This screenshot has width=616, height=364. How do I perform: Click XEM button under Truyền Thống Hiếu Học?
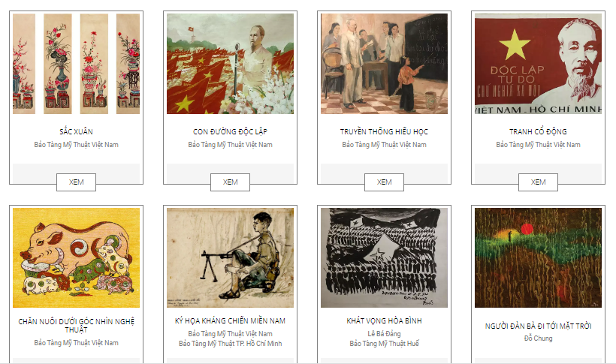384,182
